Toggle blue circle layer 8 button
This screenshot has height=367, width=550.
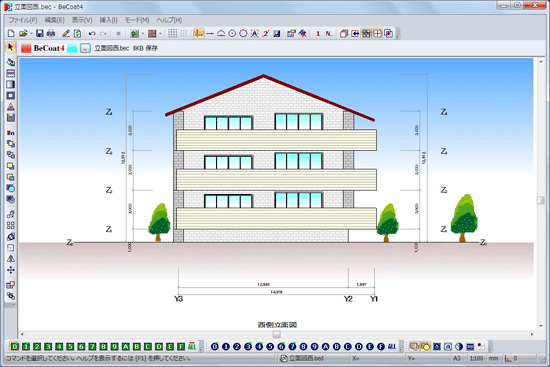pyautogui.click(x=303, y=347)
